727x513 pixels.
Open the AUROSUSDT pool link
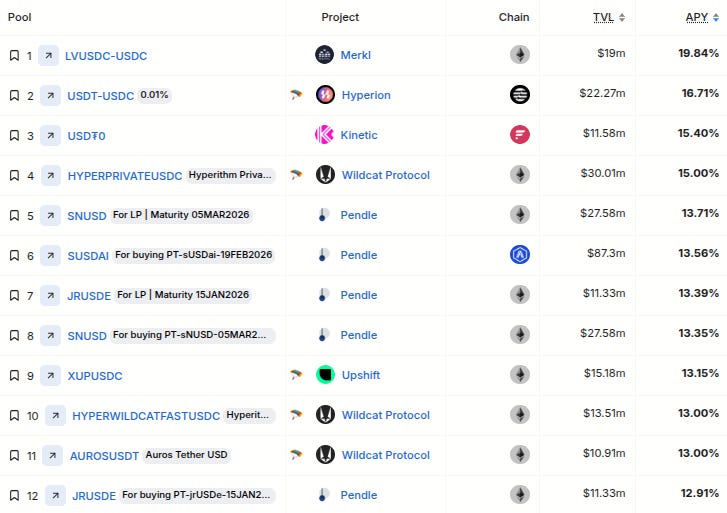104,456
